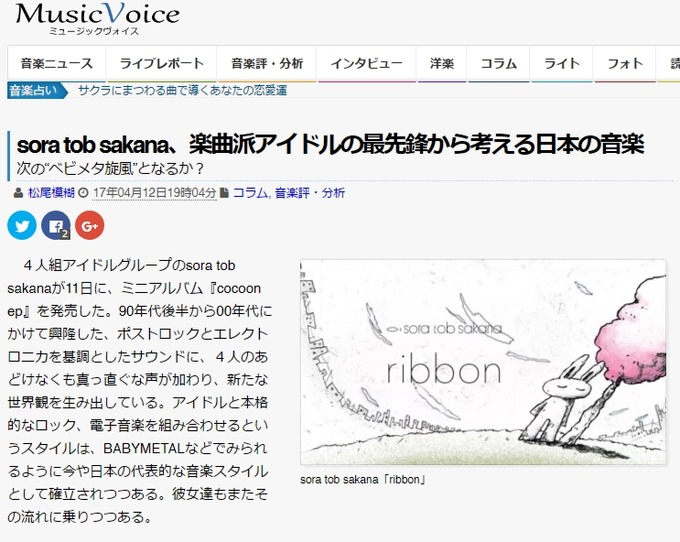Select the ライト navigation item
The height and width of the screenshot is (542, 680).
tap(562, 64)
